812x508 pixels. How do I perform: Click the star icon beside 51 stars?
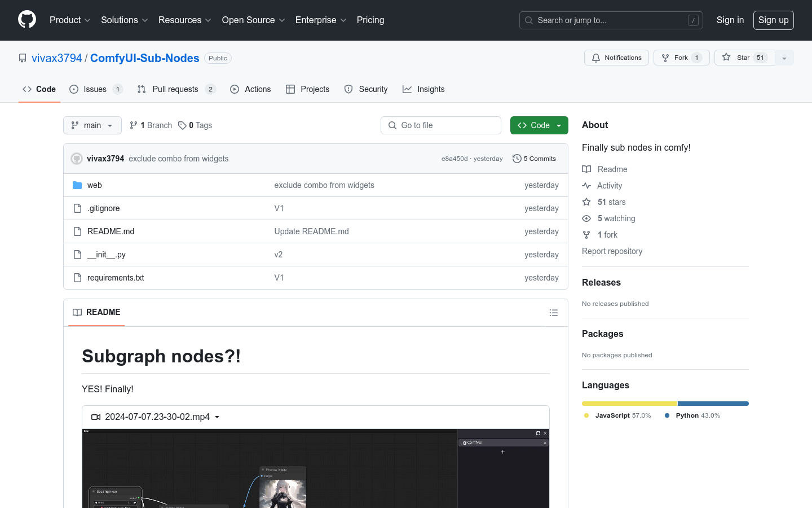click(x=586, y=202)
